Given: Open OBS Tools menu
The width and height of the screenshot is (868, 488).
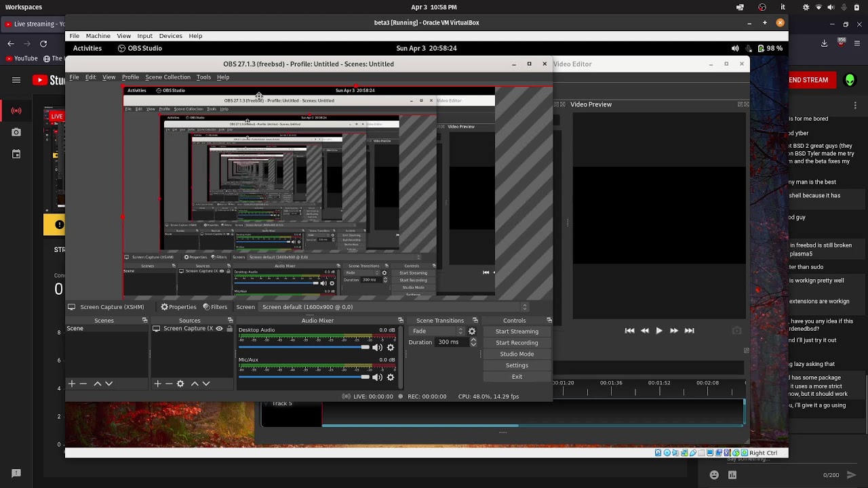Looking at the screenshot, I should tap(203, 77).
